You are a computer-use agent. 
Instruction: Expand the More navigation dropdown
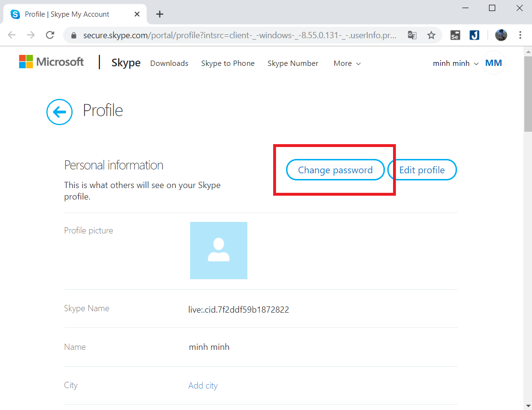347,63
